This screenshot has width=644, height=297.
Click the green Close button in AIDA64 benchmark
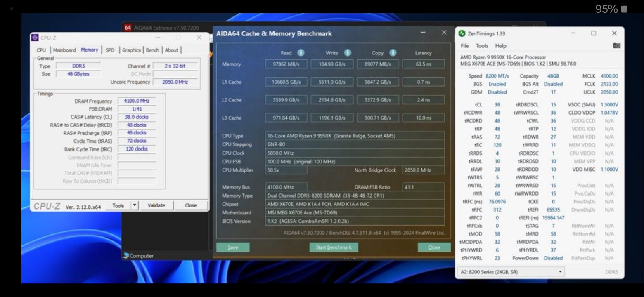(434, 247)
